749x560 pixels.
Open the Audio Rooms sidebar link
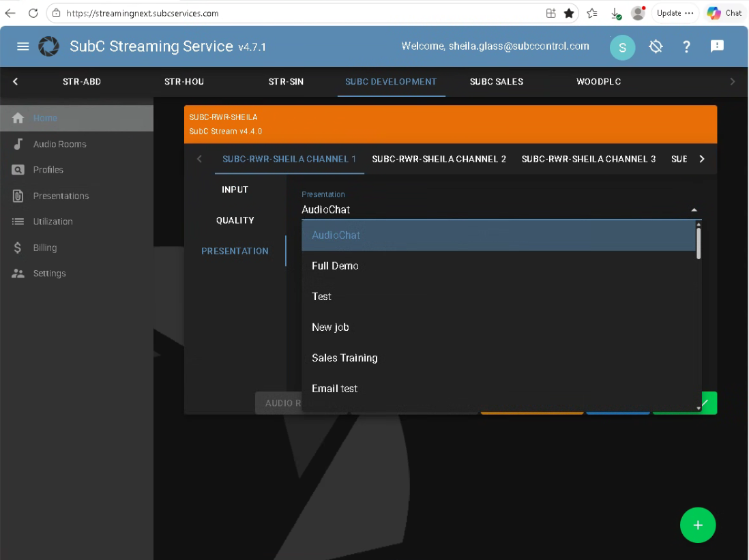pos(60,145)
